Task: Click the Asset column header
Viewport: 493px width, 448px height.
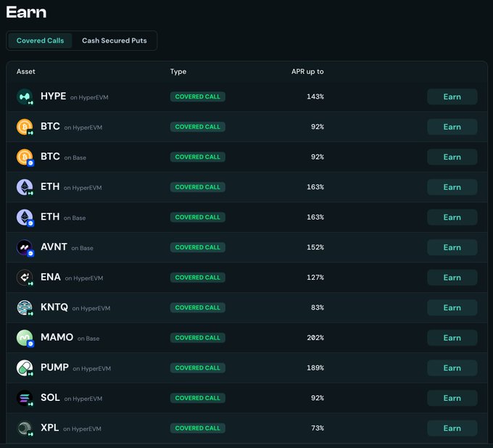Action: [26, 72]
